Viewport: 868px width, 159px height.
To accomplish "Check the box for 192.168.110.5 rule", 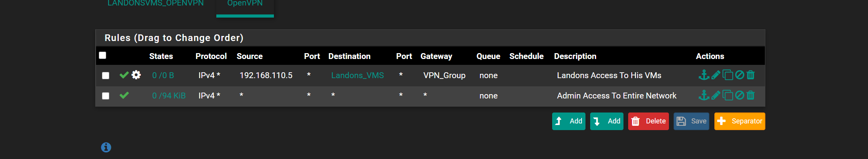I will coord(105,75).
